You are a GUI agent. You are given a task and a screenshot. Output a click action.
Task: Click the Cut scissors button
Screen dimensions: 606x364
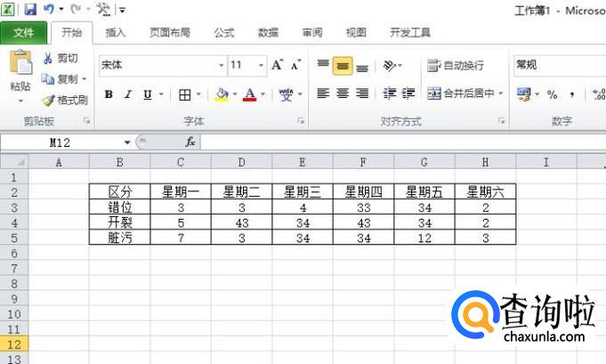point(61,59)
